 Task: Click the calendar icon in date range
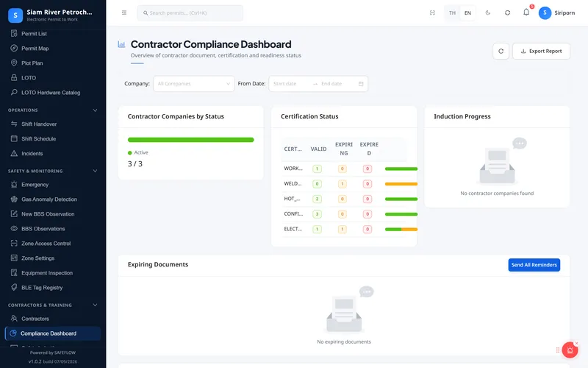coord(361,84)
